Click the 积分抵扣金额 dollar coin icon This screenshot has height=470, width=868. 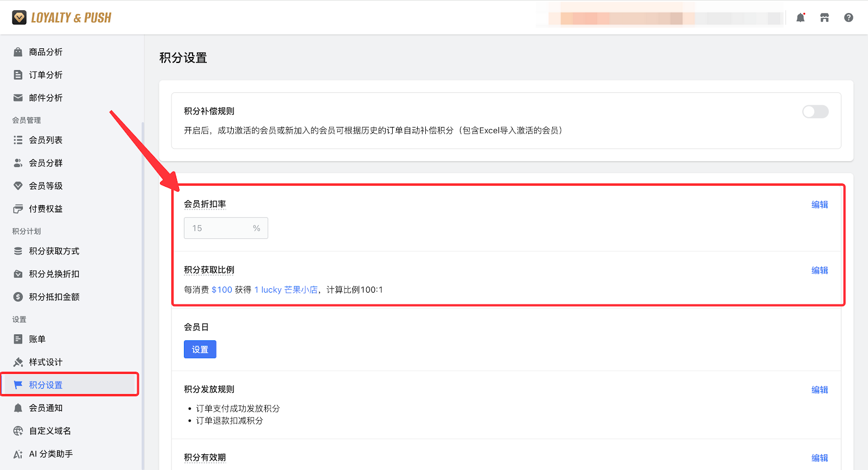[18, 297]
